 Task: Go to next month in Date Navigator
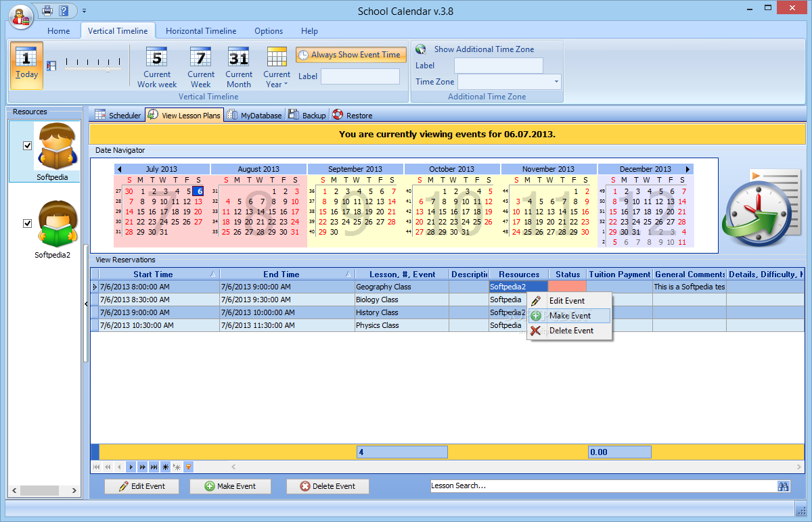pyautogui.click(x=688, y=169)
